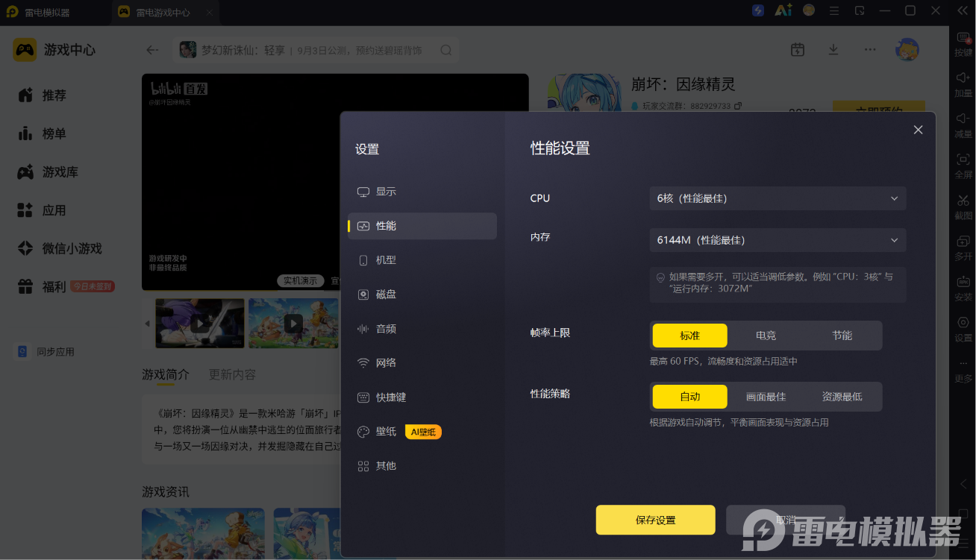
Task: Open the 多开 multi-instance tool
Action: 963,247
